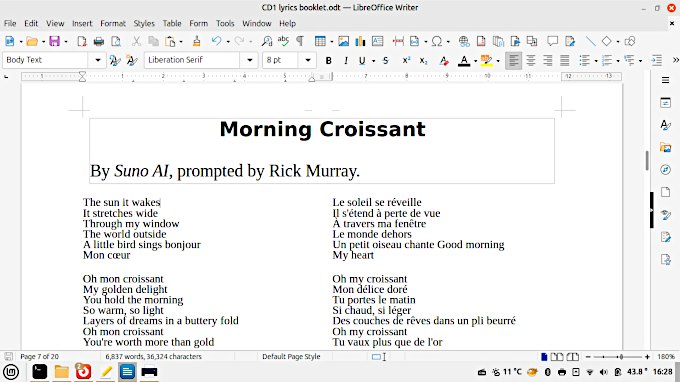Select the Insert Line tool
This screenshot has height=382, width=680.
(x=590, y=41)
